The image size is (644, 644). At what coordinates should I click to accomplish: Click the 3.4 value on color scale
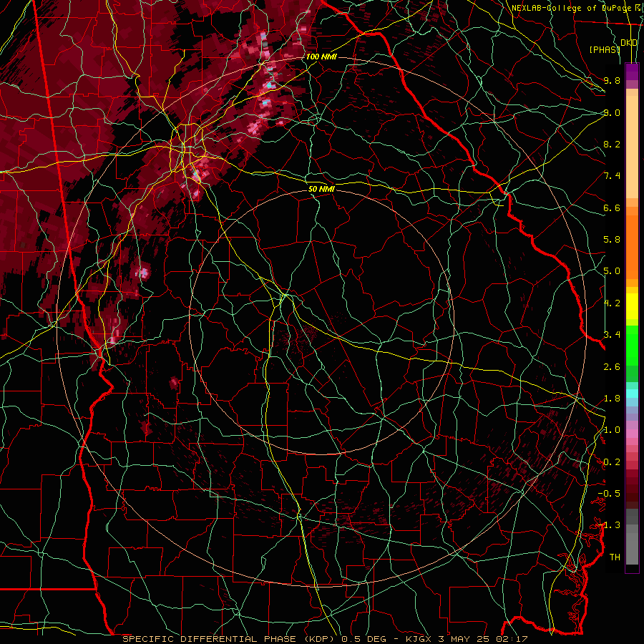pyautogui.click(x=612, y=335)
